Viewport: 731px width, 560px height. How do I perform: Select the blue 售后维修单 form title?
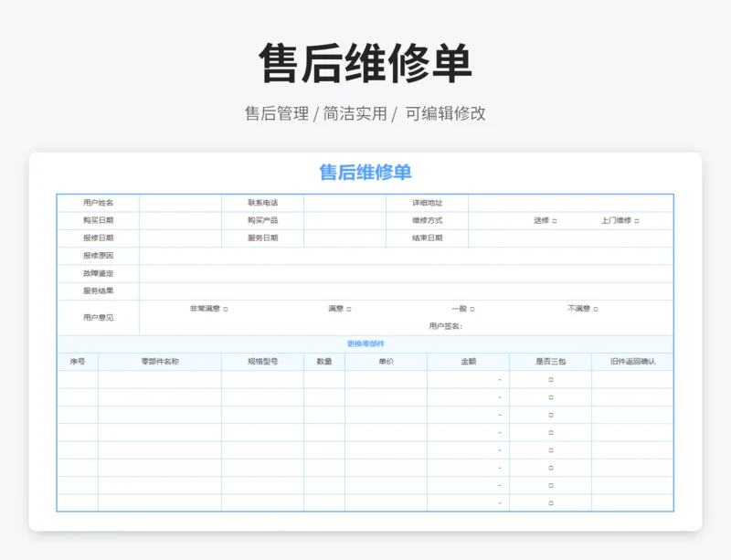365,173
